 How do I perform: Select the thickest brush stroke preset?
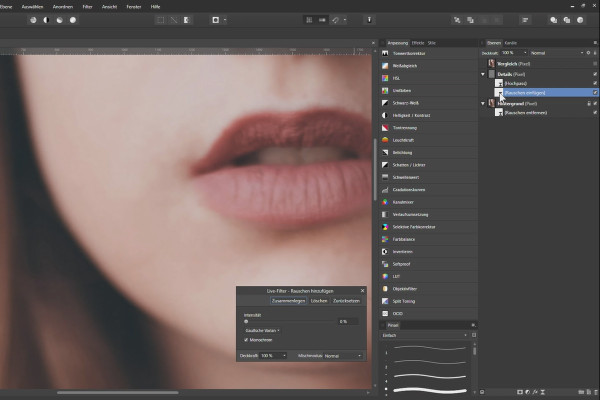(430, 390)
